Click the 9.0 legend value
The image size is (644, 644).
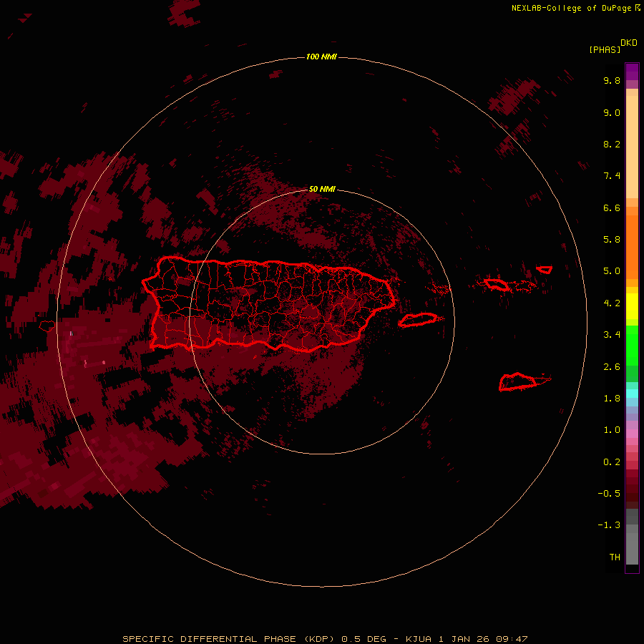point(612,112)
